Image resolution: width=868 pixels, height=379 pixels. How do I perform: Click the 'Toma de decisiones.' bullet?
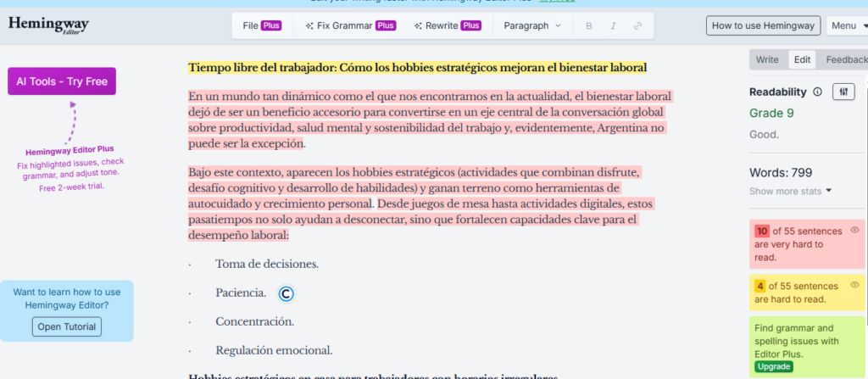pos(267,265)
